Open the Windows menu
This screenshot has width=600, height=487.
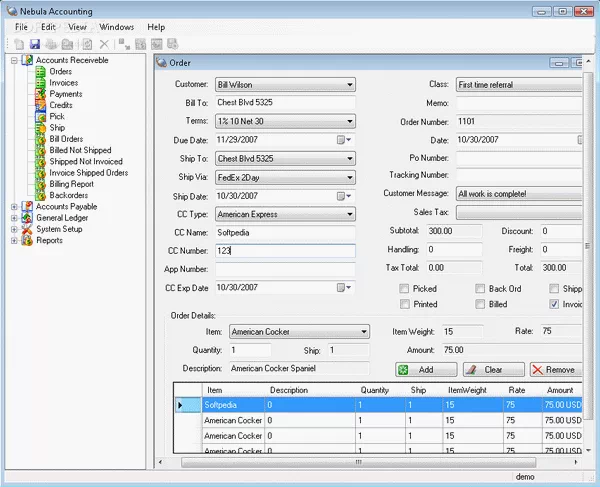click(116, 27)
